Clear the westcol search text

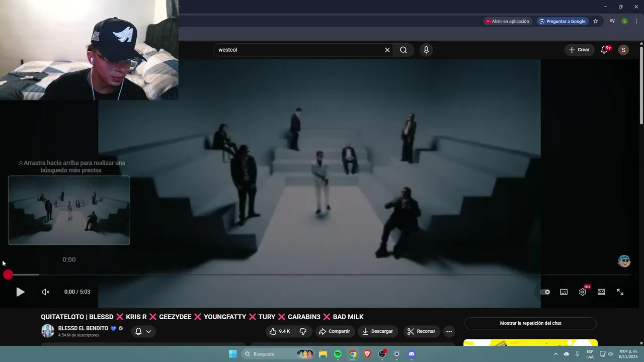click(x=387, y=50)
